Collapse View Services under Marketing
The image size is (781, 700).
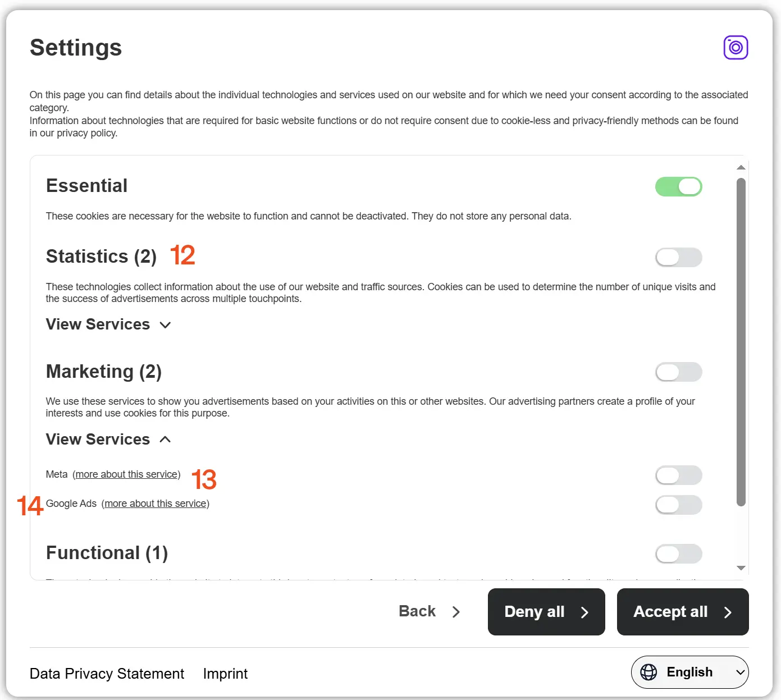pyautogui.click(x=108, y=439)
